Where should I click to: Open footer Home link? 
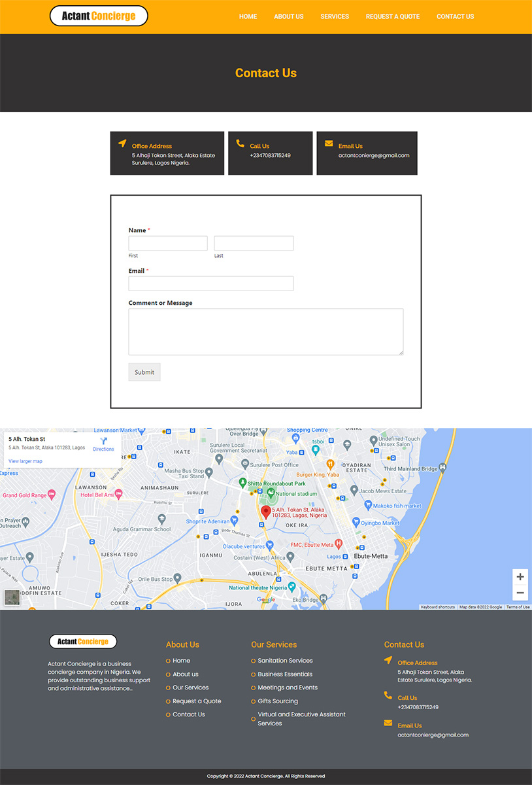point(182,661)
